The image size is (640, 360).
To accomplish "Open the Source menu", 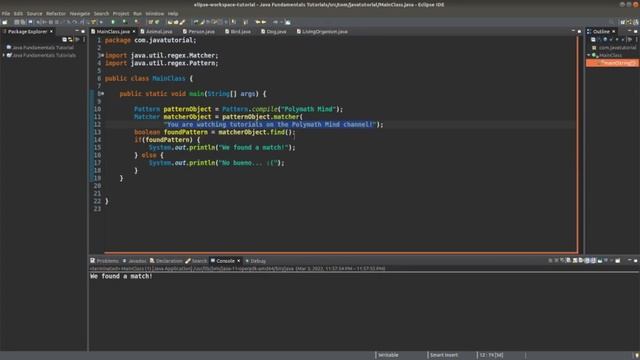I will [34, 13].
